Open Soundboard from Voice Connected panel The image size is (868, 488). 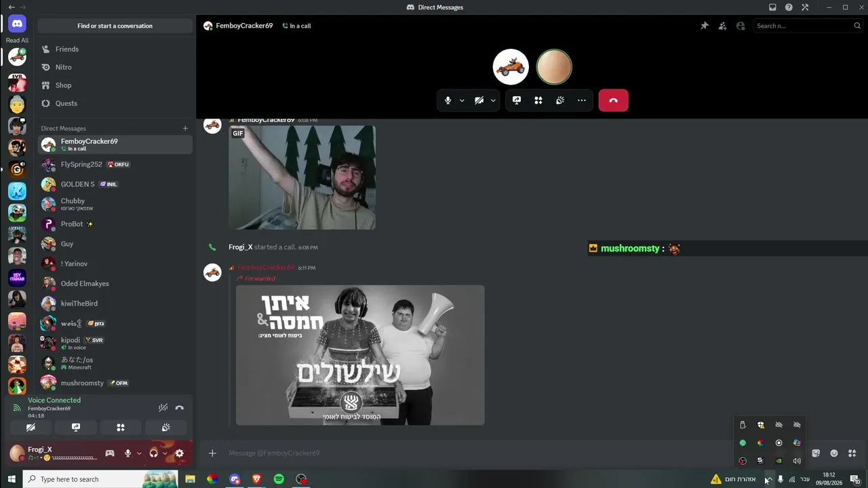(x=165, y=428)
